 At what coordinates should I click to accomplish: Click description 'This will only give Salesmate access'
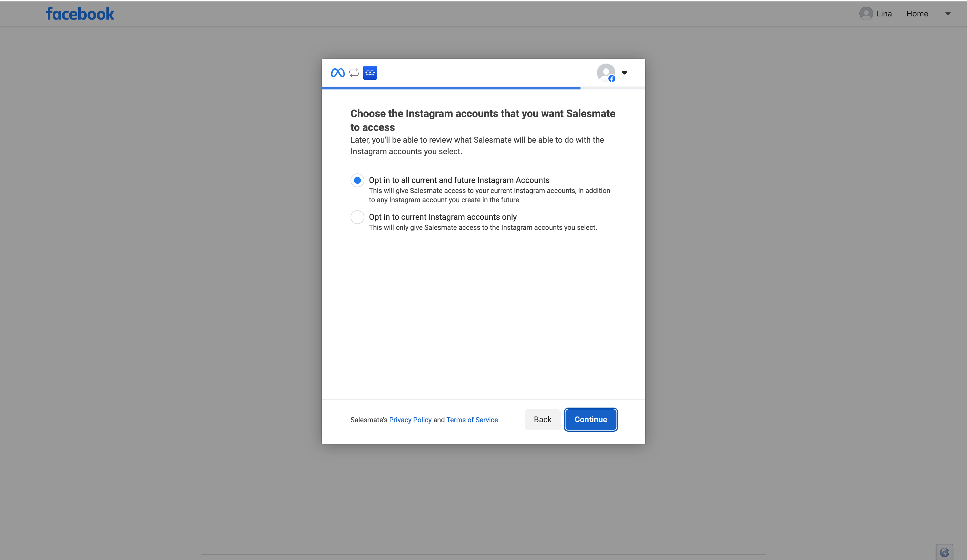point(483,228)
